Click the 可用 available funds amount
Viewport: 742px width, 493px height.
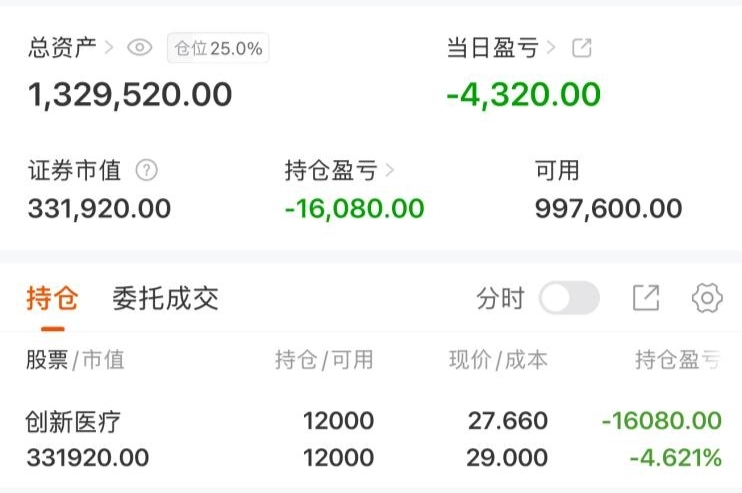(609, 209)
